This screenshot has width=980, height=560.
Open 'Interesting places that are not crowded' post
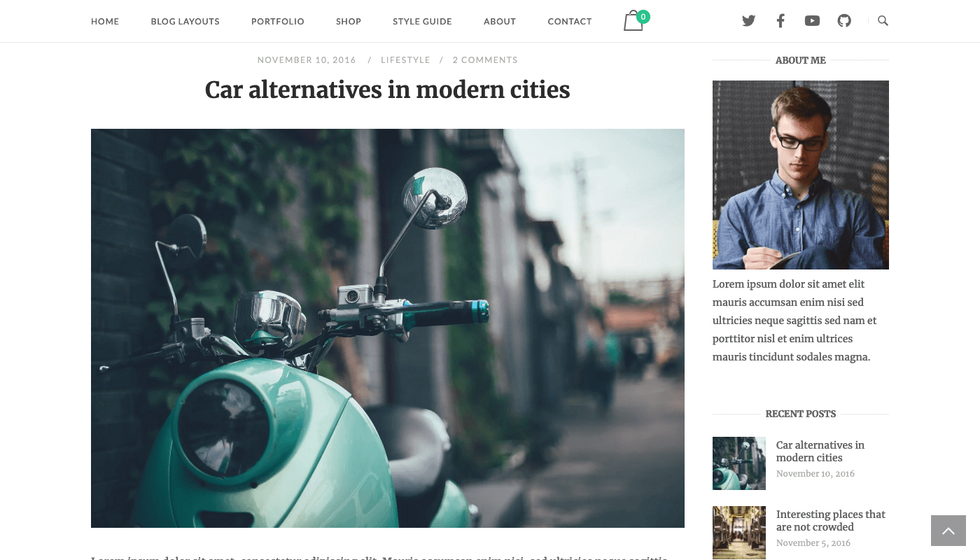[x=831, y=521]
